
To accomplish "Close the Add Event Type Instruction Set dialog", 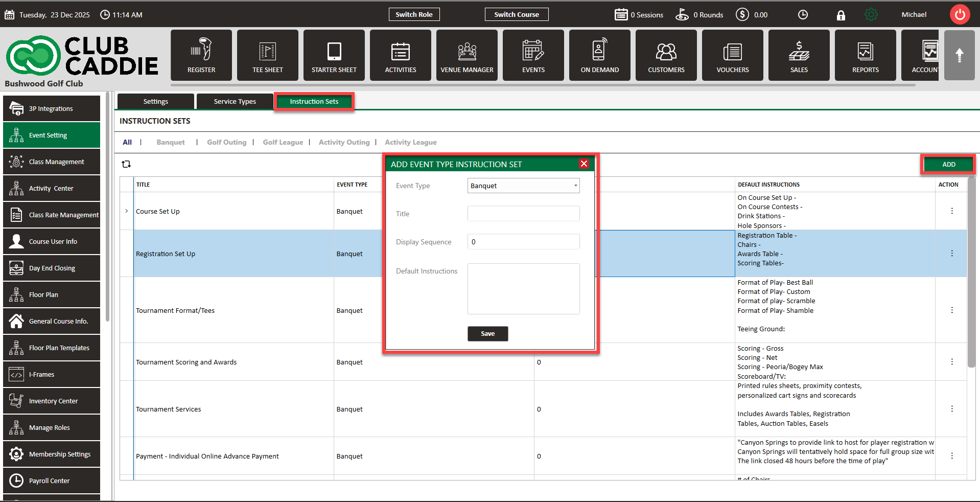I will [584, 164].
